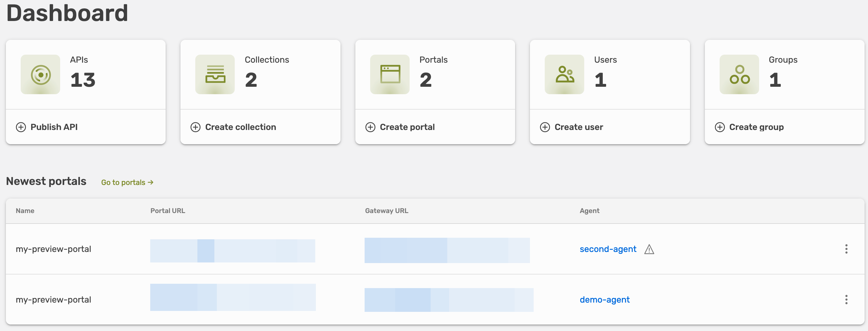Open the second-agent link
The width and height of the screenshot is (868, 331).
608,249
